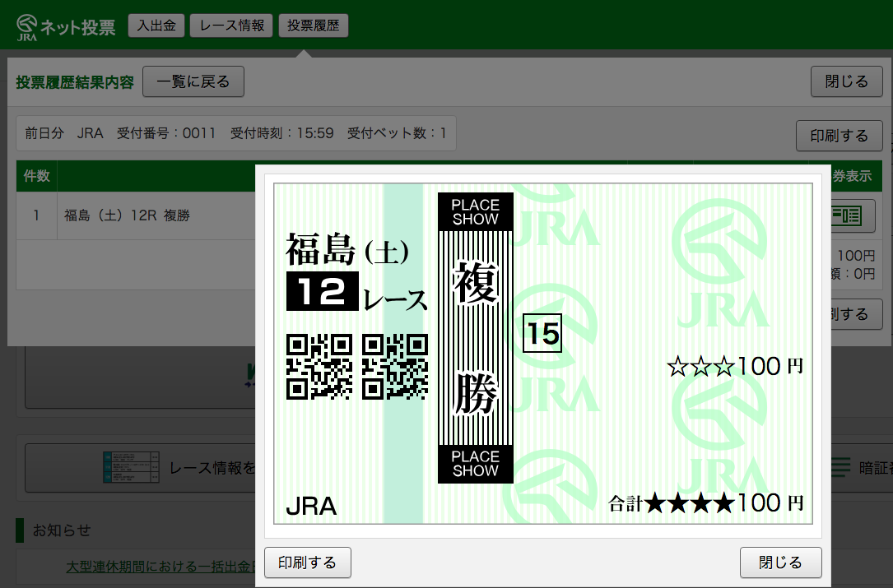893x588 pixels.
Task: Click the JRA ネット投票 logo
Action: pos(66,27)
